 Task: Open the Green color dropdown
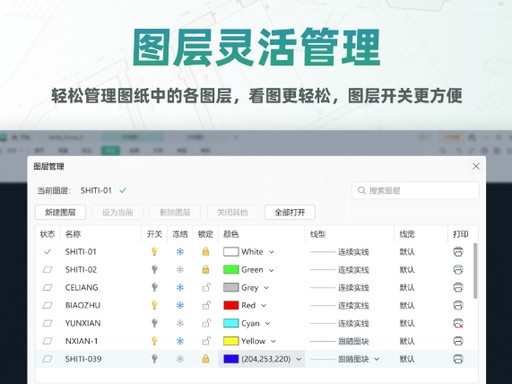pos(271,270)
